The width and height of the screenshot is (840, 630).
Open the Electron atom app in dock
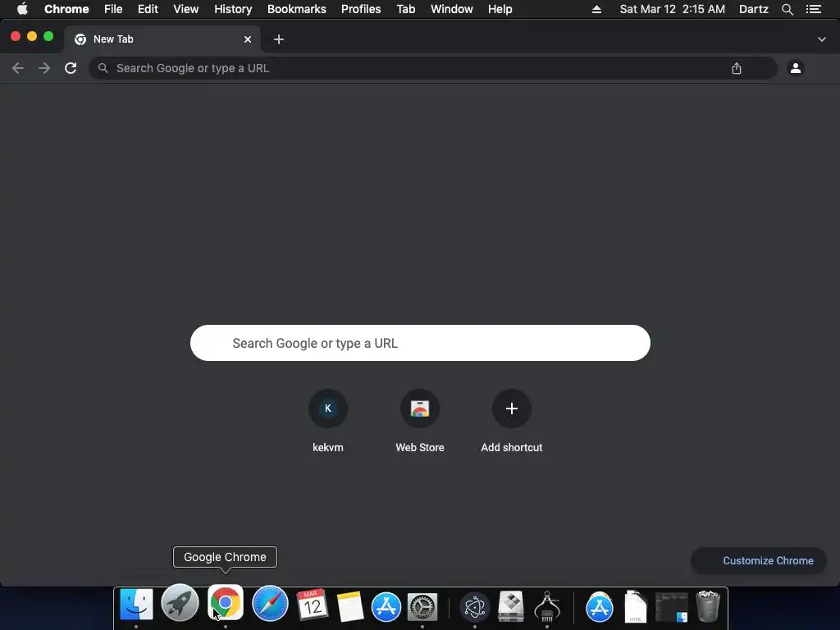[475, 607]
